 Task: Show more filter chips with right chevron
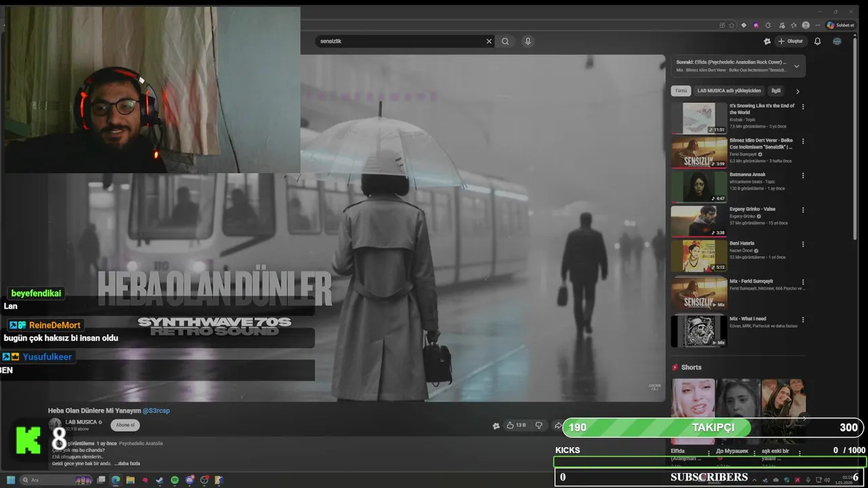(x=797, y=91)
